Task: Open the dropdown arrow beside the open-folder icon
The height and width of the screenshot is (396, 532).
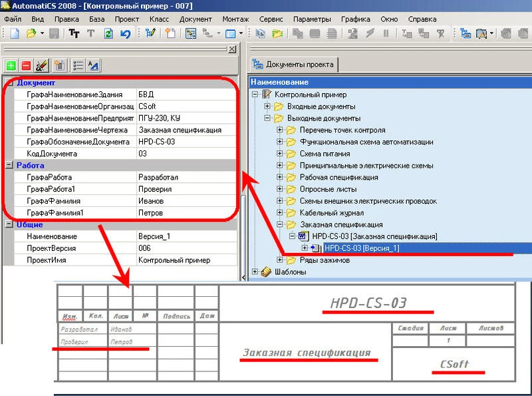Action: pos(43,33)
